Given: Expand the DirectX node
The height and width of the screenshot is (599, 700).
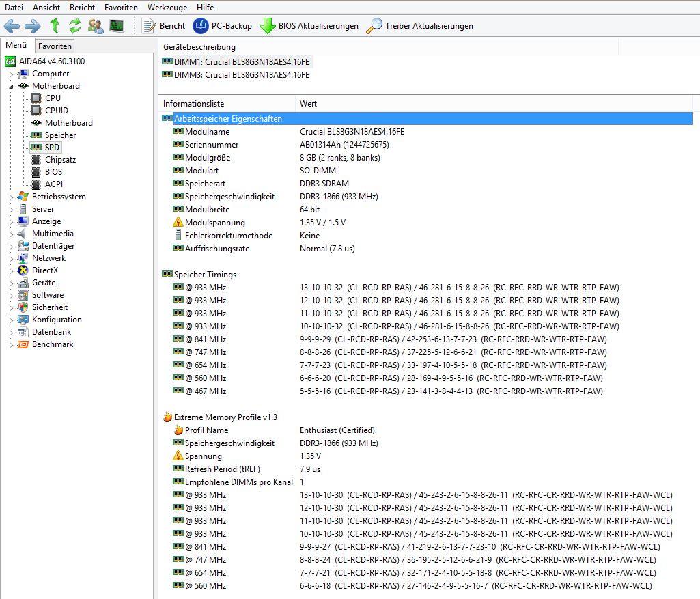Looking at the screenshot, I should pos(11,270).
